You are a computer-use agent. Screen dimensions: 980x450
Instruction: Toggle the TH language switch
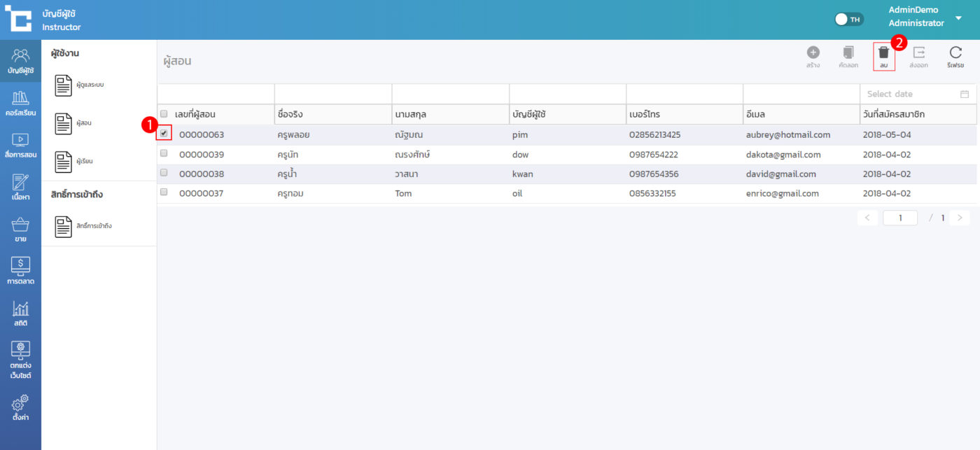pyautogui.click(x=849, y=20)
